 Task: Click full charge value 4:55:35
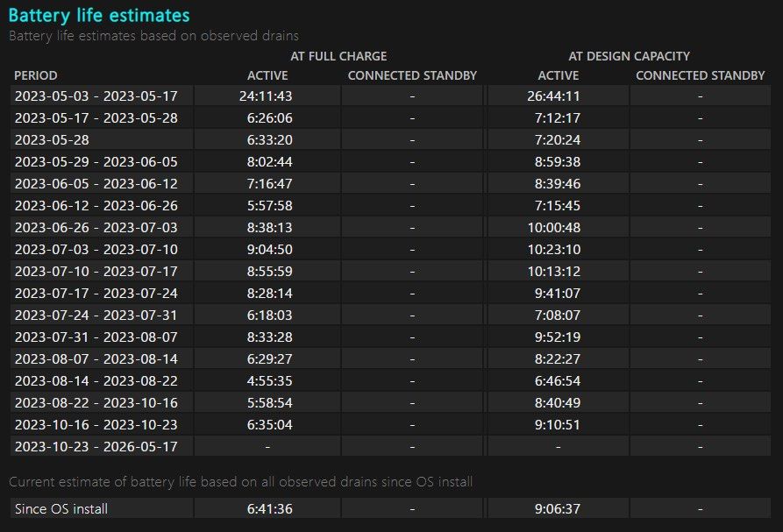tap(270, 380)
